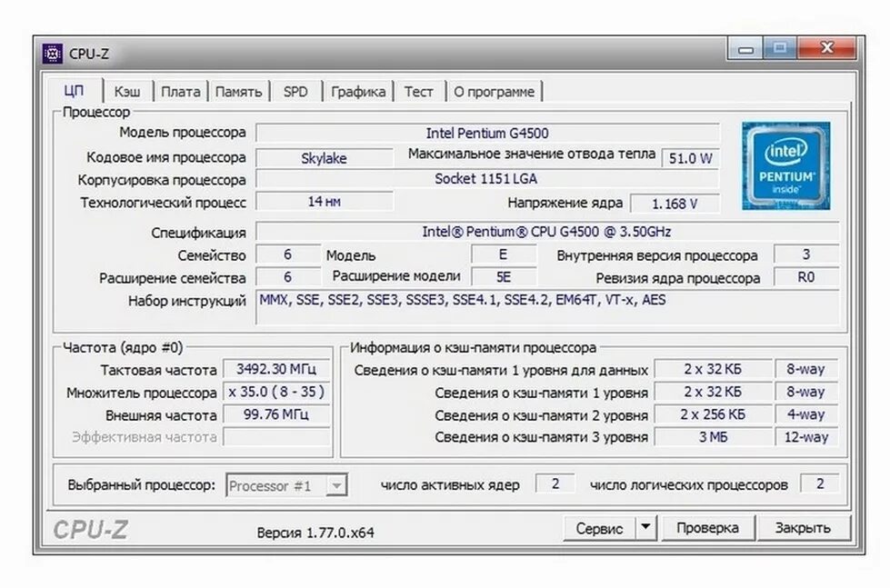The height and width of the screenshot is (588, 890).
Task: Click the Intel Pentium G4500 model field
Action: (487, 134)
